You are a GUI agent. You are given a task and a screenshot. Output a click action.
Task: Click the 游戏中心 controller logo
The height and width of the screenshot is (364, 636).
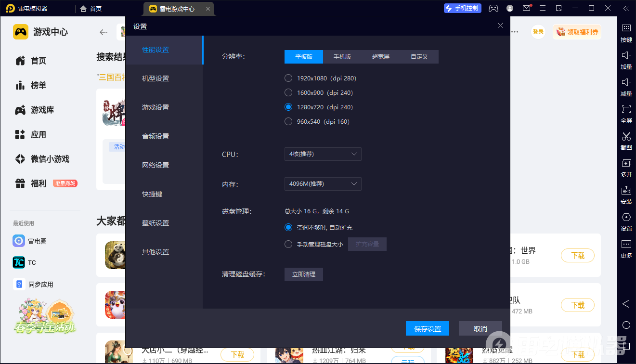tap(21, 32)
